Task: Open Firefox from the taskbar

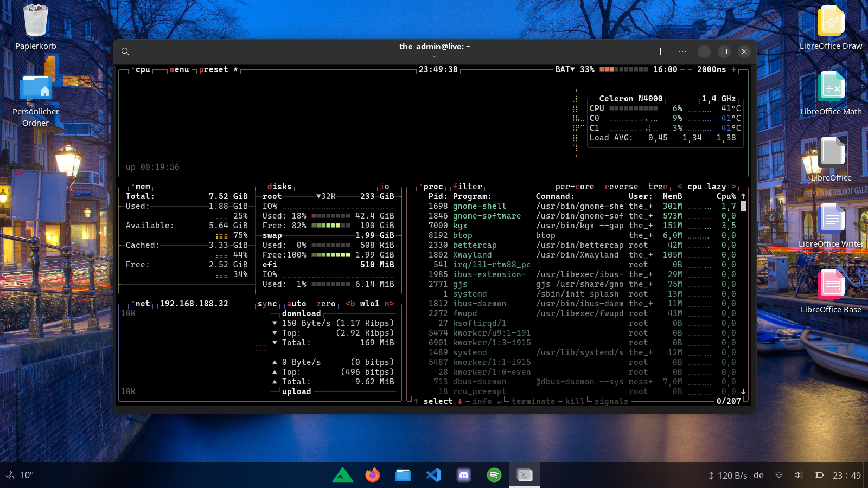Action: tap(373, 475)
